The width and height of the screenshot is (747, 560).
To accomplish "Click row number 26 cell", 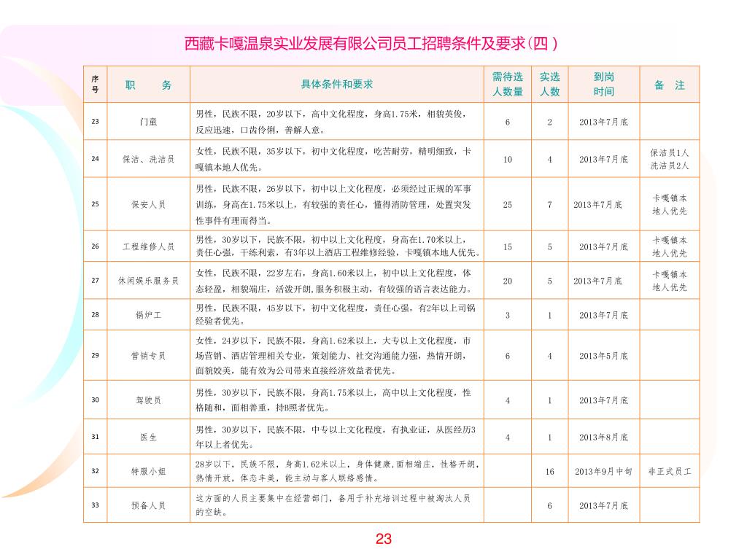I will (x=96, y=246).
